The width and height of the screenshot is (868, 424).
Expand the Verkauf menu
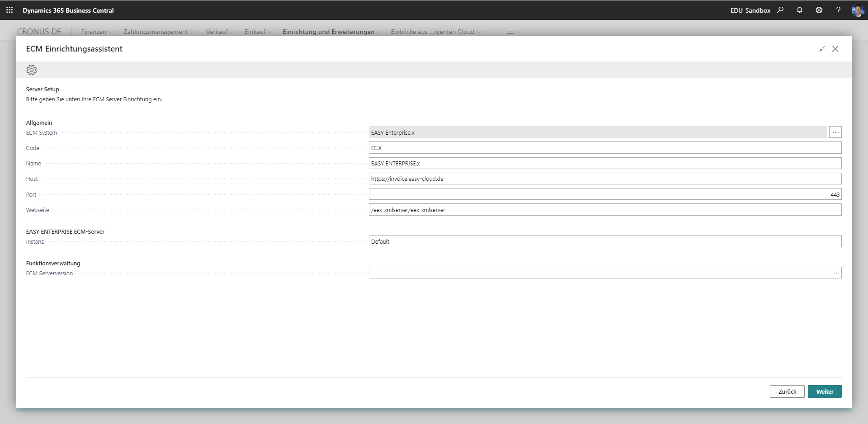[220, 32]
